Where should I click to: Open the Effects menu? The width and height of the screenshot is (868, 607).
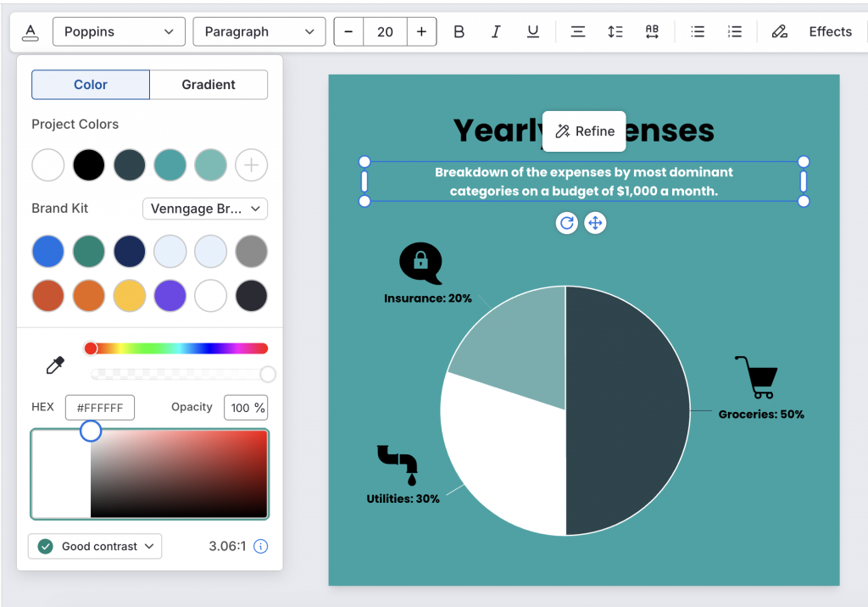831,31
